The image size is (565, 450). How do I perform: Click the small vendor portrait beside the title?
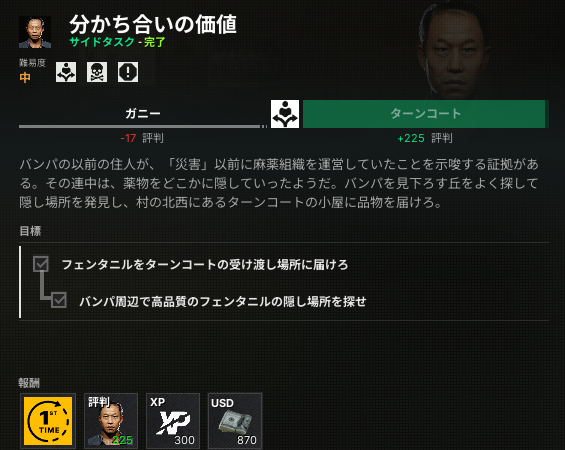coord(35,32)
